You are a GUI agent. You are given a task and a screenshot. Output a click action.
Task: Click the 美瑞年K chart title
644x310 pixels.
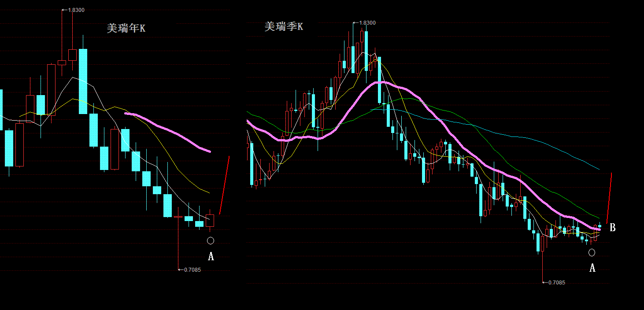pyautogui.click(x=126, y=29)
